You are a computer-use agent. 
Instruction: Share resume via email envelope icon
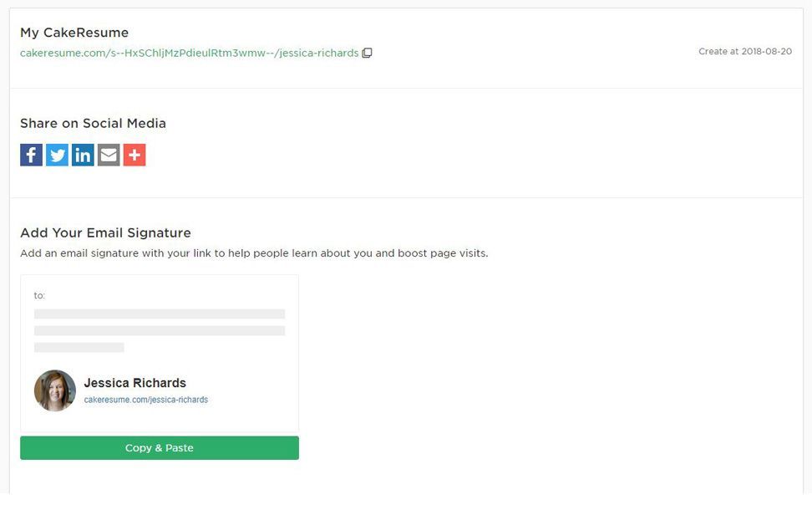(x=109, y=155)
